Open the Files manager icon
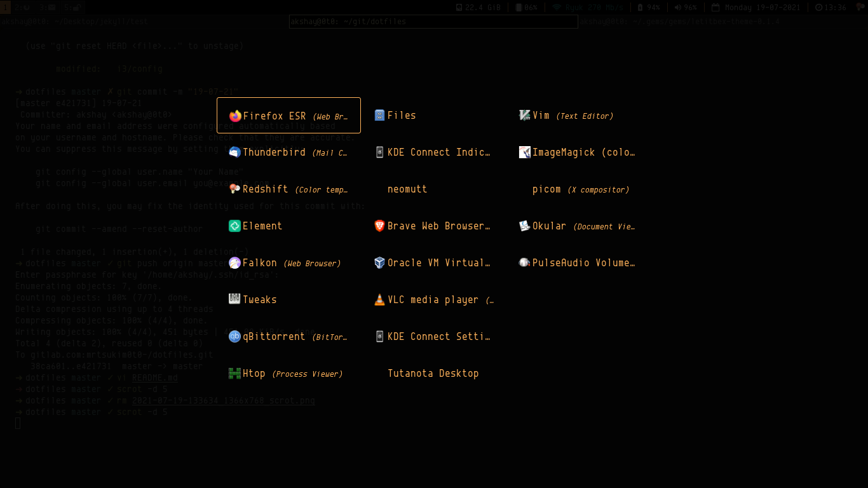Image resolution: width=868 pixels, height=488 pixels. tap(380, 116)
